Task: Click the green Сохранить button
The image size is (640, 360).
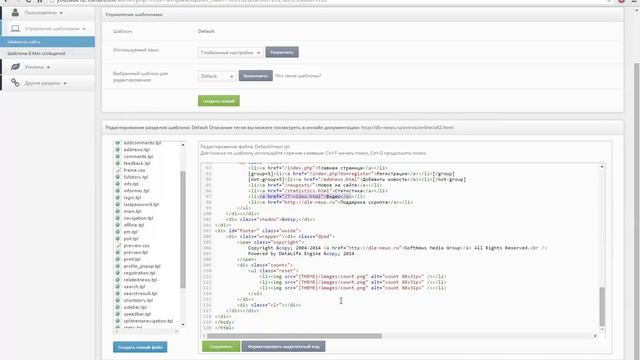Action: pos(221,347)
